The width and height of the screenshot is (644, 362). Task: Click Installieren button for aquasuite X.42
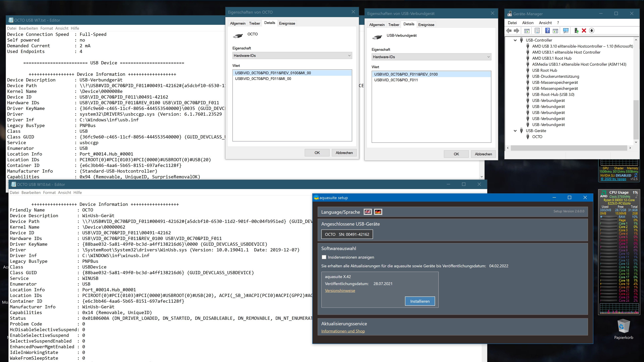tap(420, 301)
